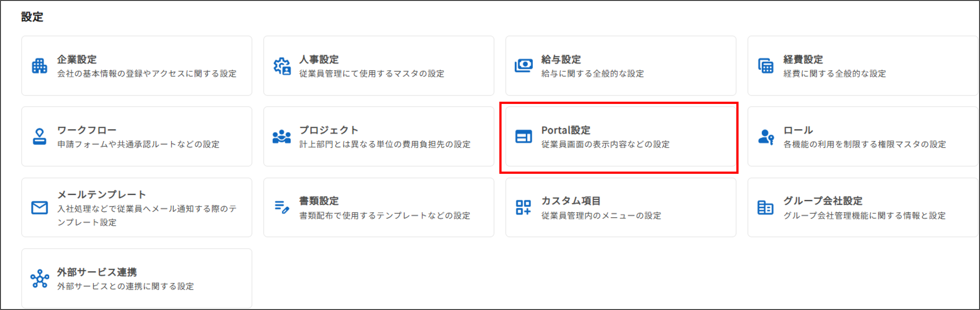
Task: Open the 経費設定 card title
Action: pos(803,59)
